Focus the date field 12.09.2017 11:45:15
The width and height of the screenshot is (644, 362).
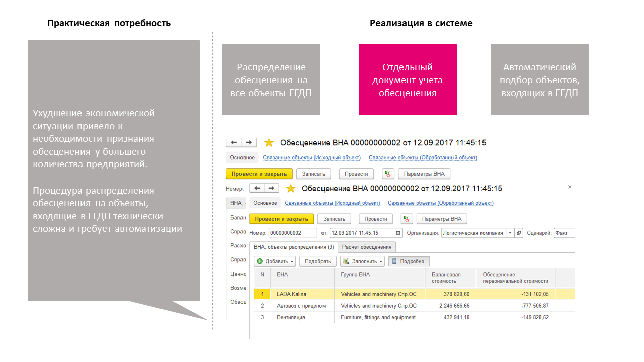coord(362,233)
